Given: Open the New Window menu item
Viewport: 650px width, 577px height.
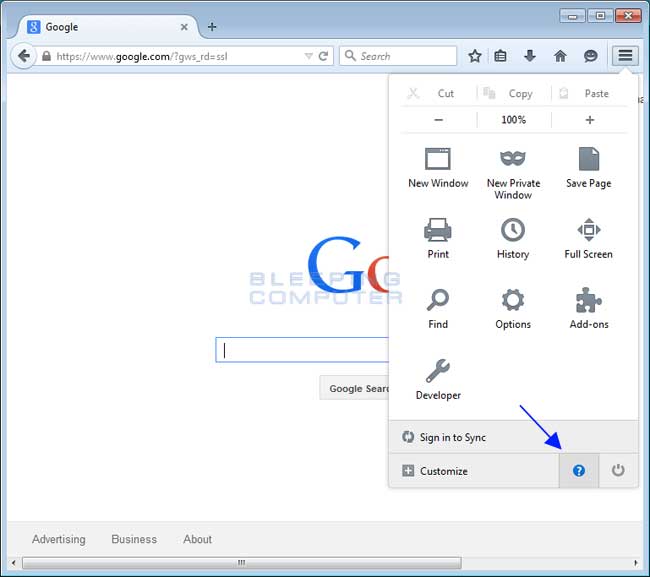Looking at the screenshot, I should [438, 167].
